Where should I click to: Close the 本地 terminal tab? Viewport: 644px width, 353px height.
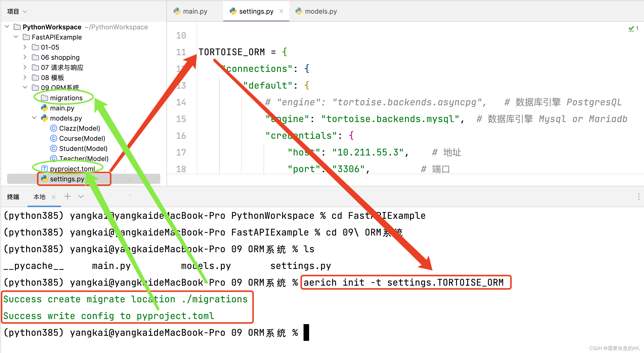point(53,197)
